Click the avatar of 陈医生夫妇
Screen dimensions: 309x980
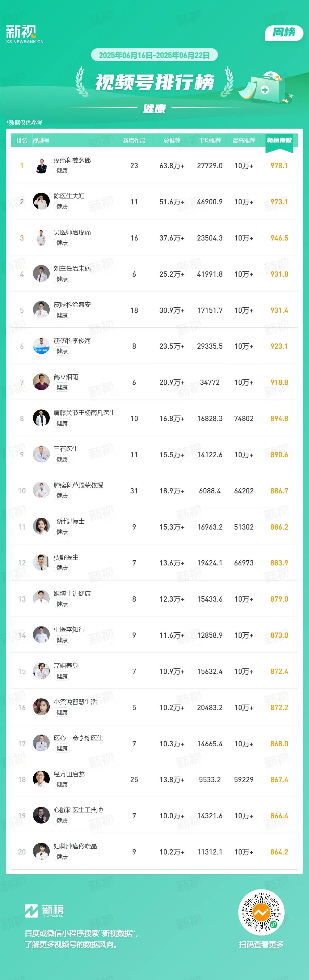41,202
